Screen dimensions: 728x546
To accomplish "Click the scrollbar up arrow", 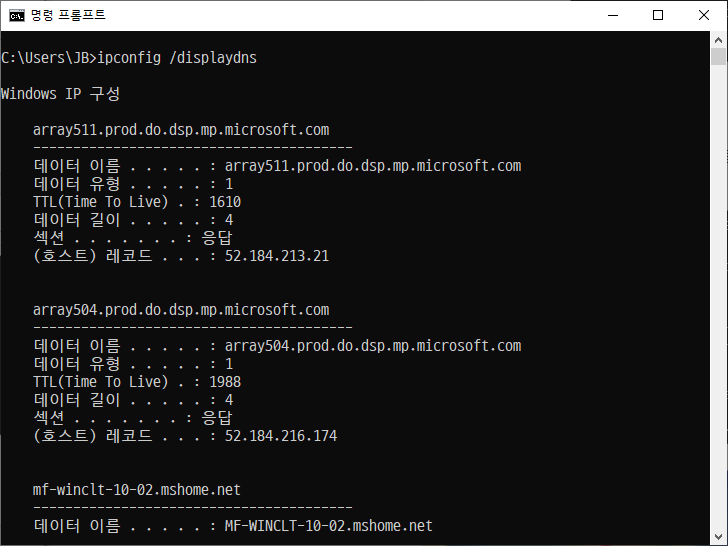I will click(x=718, y=40).
